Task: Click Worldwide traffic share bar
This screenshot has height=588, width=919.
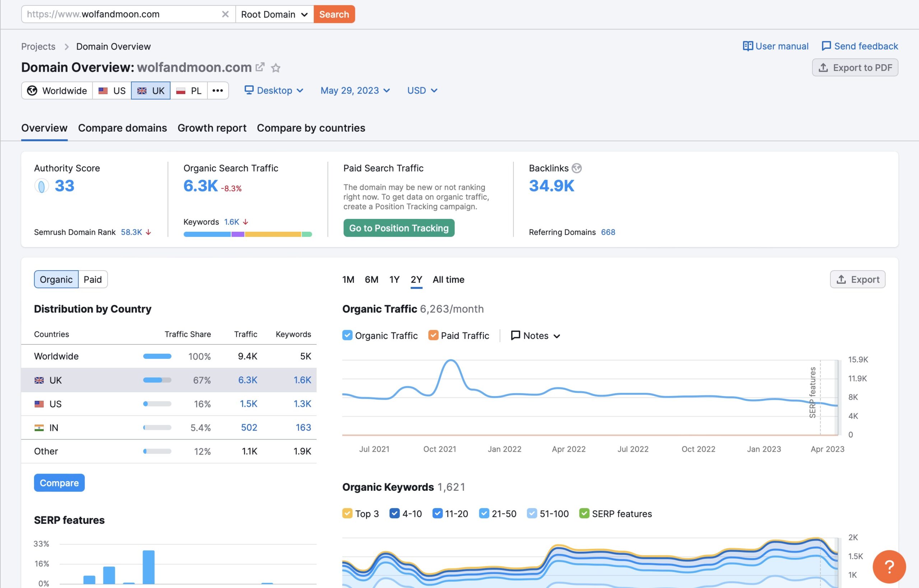Action: [157, 356]
